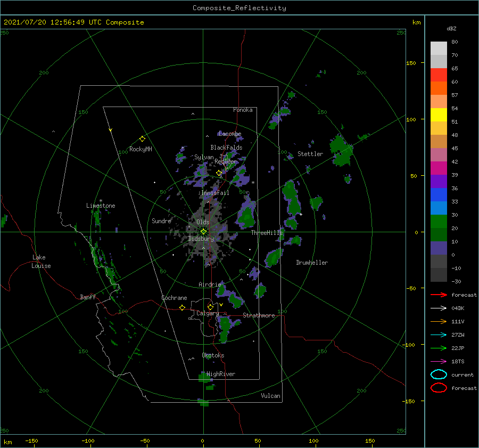Click the ThreeHills city label

[x=267, y=233]
